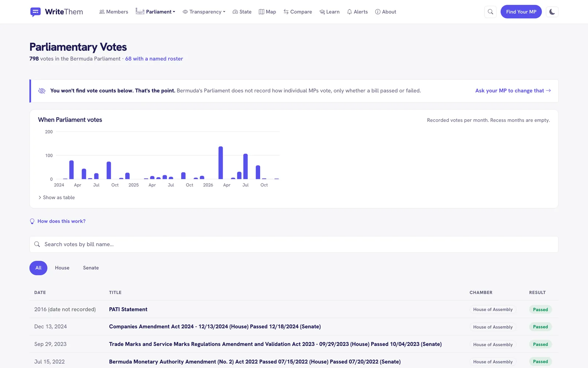Click the CHAMBER column header
This screenshot has width=588, height=368.
point(481,293)
